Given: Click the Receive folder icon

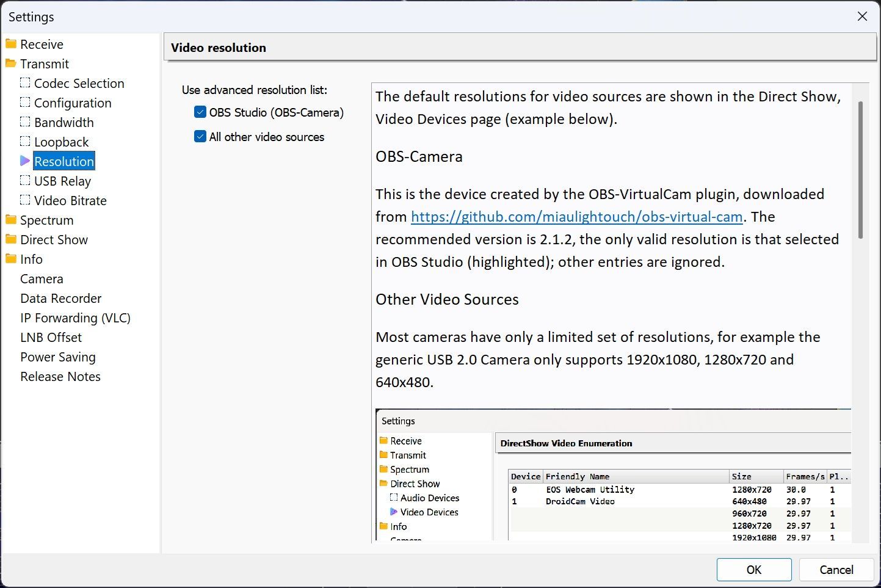Looking at the screenshot, I should (11, 44).
